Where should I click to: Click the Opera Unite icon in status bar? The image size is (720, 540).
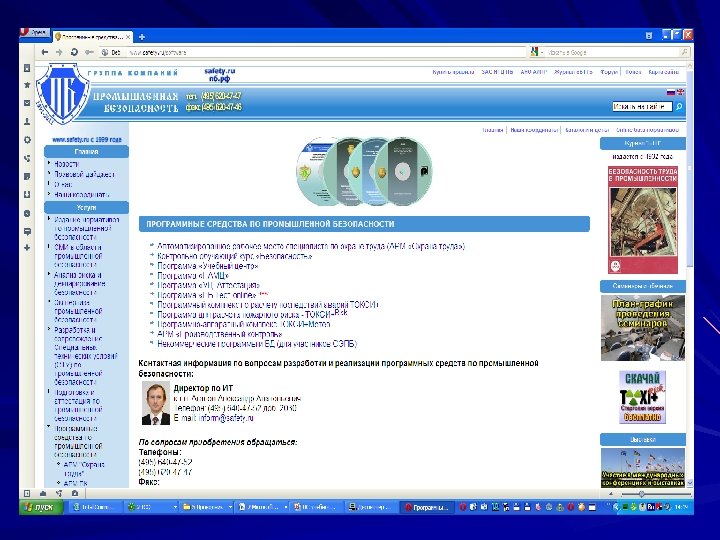click(x=59, y=494)
